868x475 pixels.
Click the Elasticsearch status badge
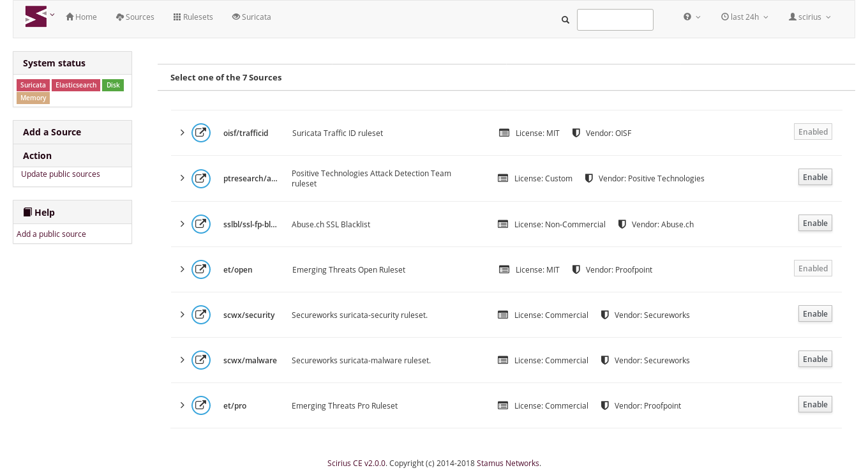pos(76,85)
